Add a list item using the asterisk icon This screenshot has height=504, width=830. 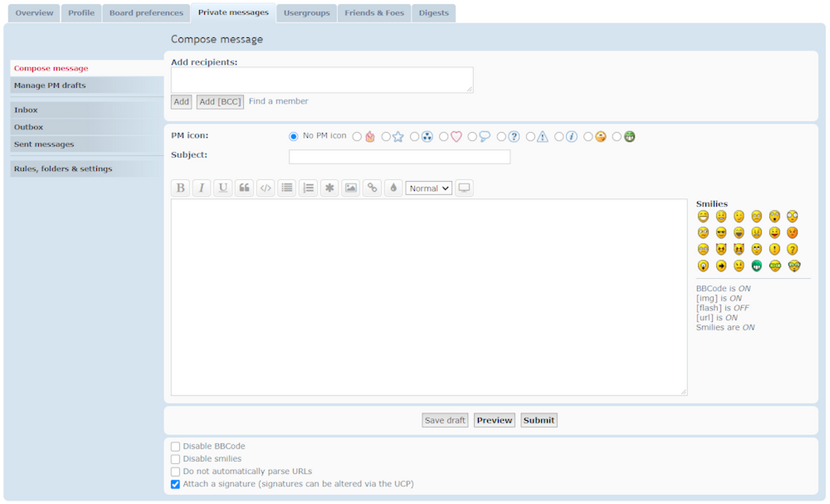pos(330,188)
